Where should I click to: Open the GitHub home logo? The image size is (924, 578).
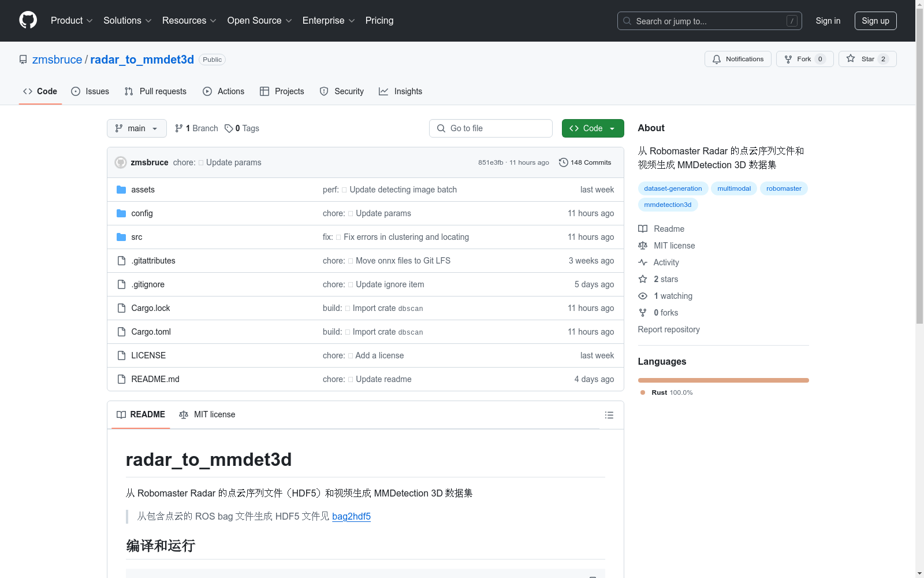tap(28, 20)
